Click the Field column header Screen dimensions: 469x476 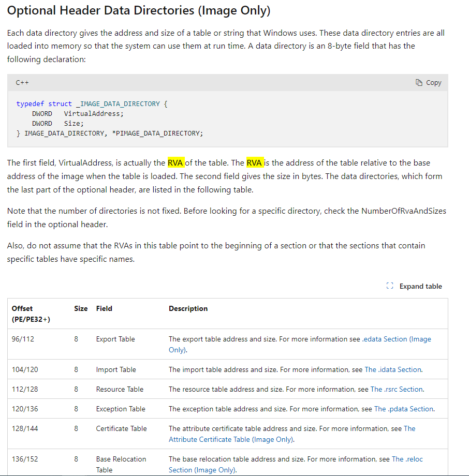[104, 308]
